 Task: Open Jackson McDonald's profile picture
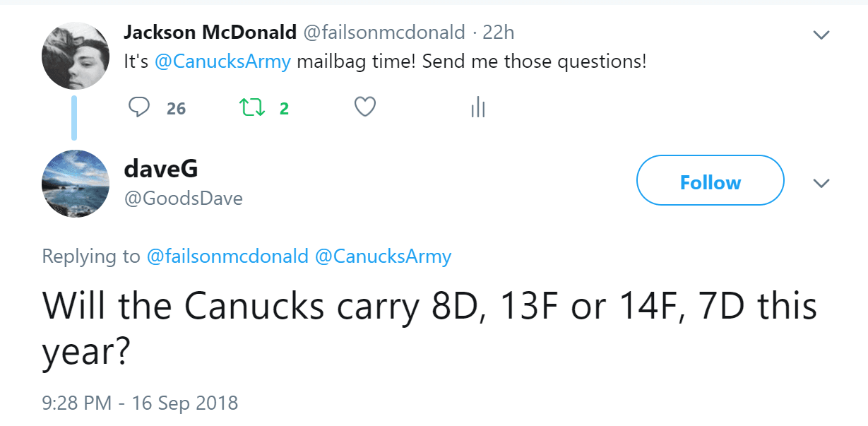tap(76, 56)
